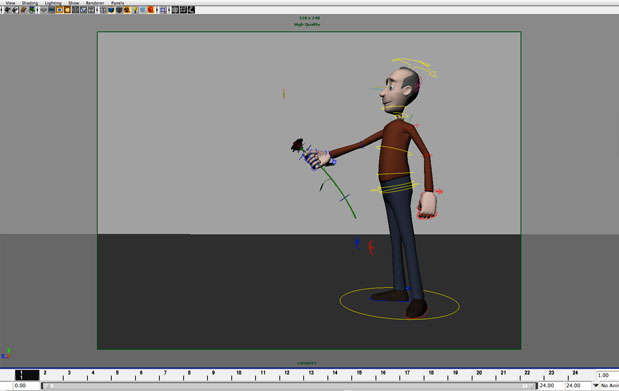Click the Textured display icon
619x391 pixels.
pos(127,10)
